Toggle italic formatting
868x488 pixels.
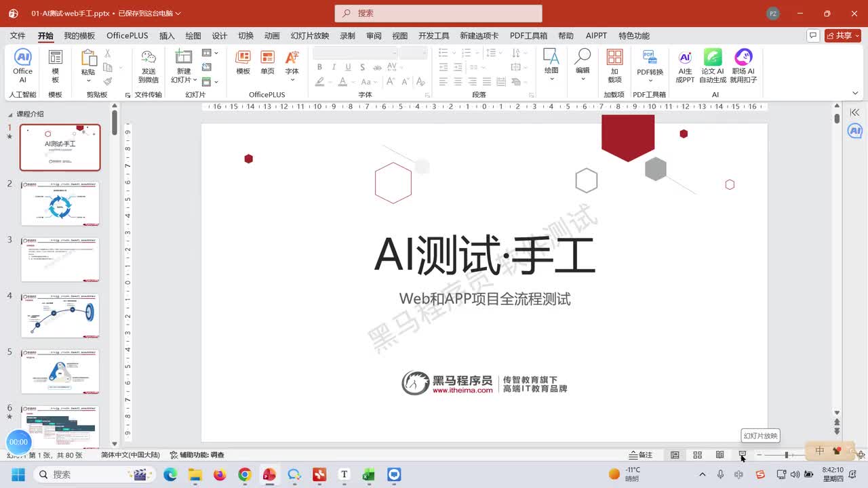(x=334, y=67)
